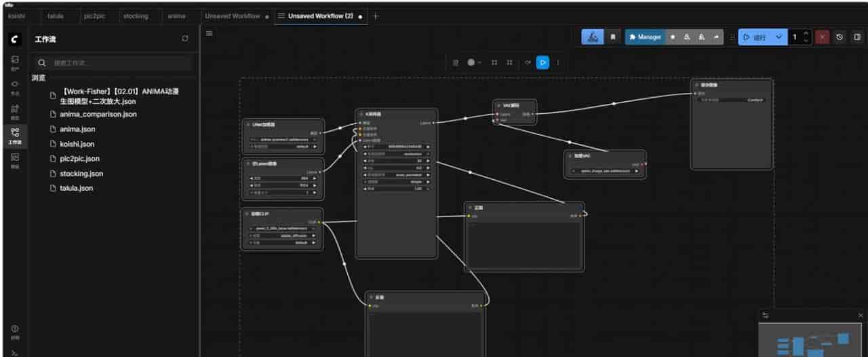The width and height of the screenshot is (868, 357).
Task: Select the 工作流 workflows sidebar icon
Action: 15,136
